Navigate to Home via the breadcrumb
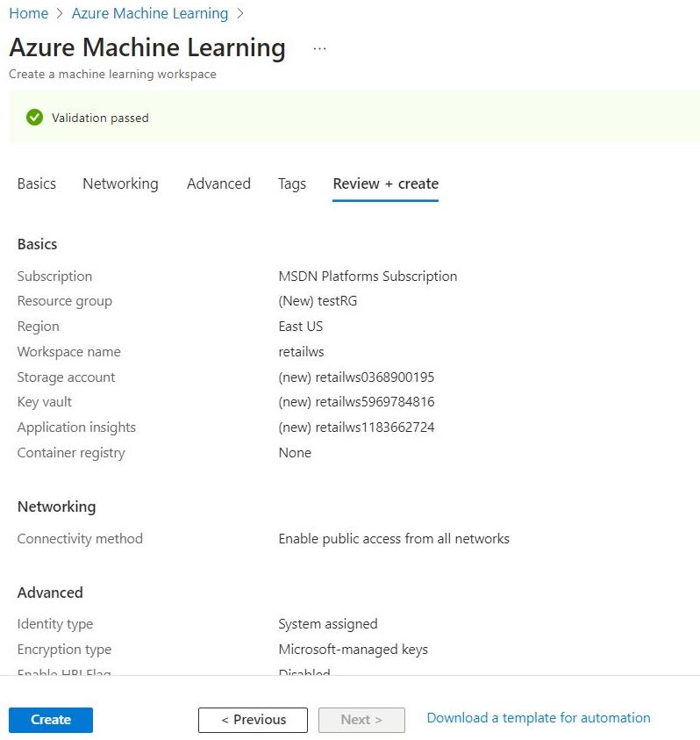Screen dimensions: 700x740 (x=26, y=13)
